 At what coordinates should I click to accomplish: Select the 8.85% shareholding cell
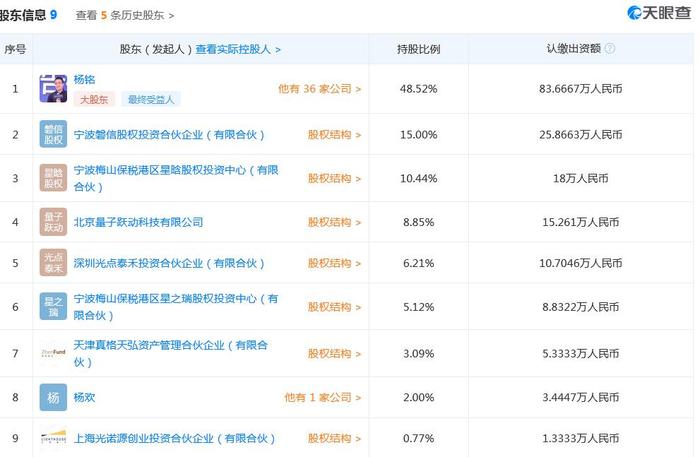tap(419, 222)
